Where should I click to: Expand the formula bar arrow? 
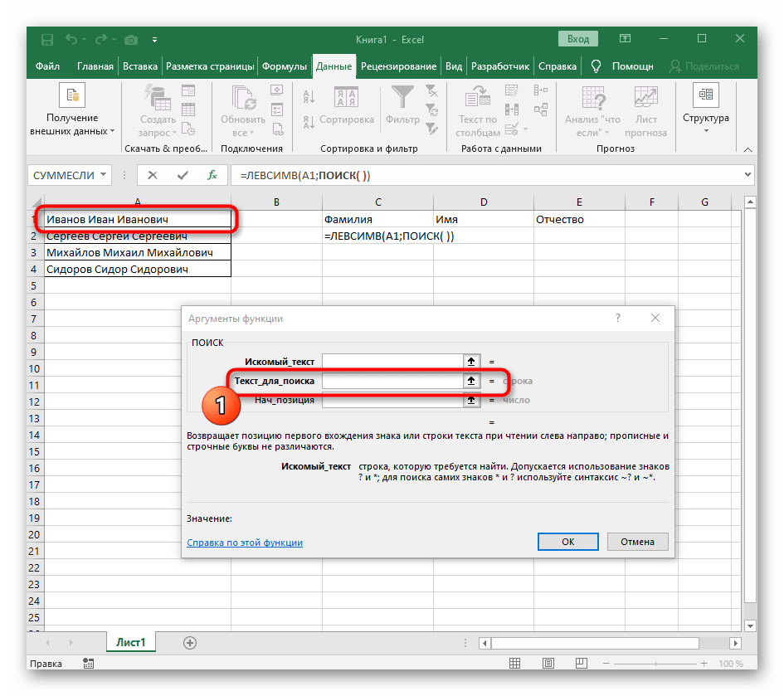[747, 174]
